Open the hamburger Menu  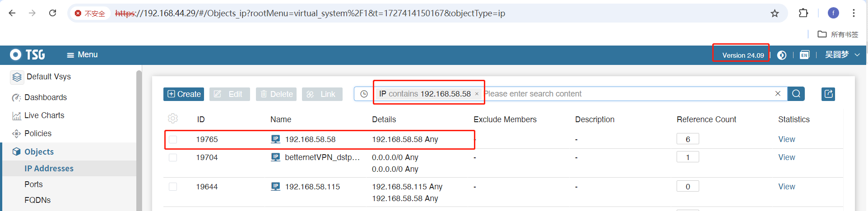(x=82, y=55)
